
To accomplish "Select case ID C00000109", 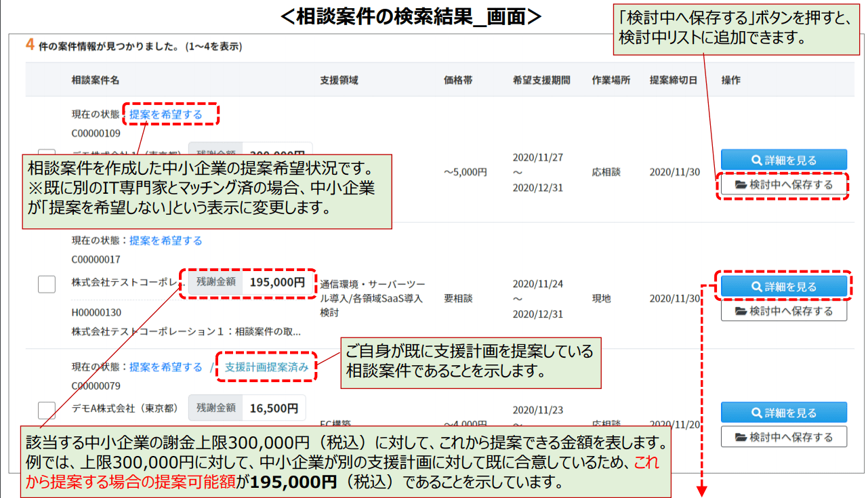I will 96,133.
